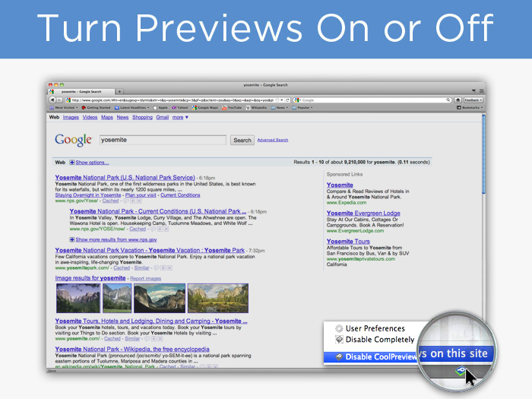The width and height of the screenshot is (532, 399).
Task: Click comment icon under yosemitepark.com result
Action: tap(157, 268)
